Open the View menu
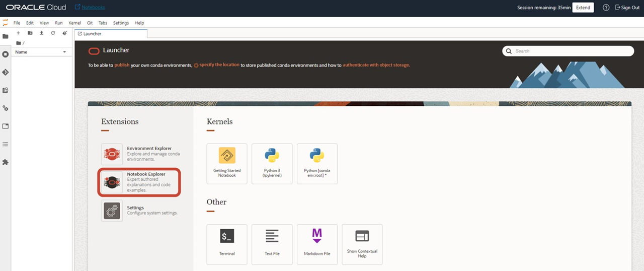Viewport: 644px width, 271px height. coord(44,23)
